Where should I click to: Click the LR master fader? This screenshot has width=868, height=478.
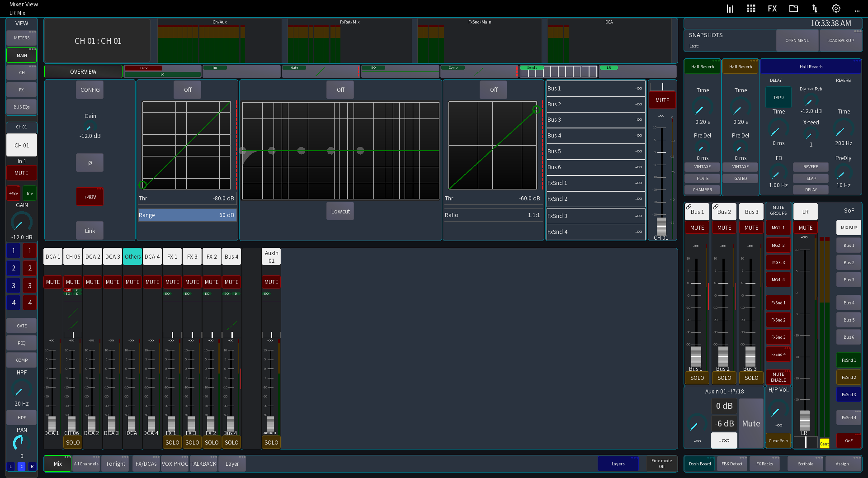pos(805,421)
